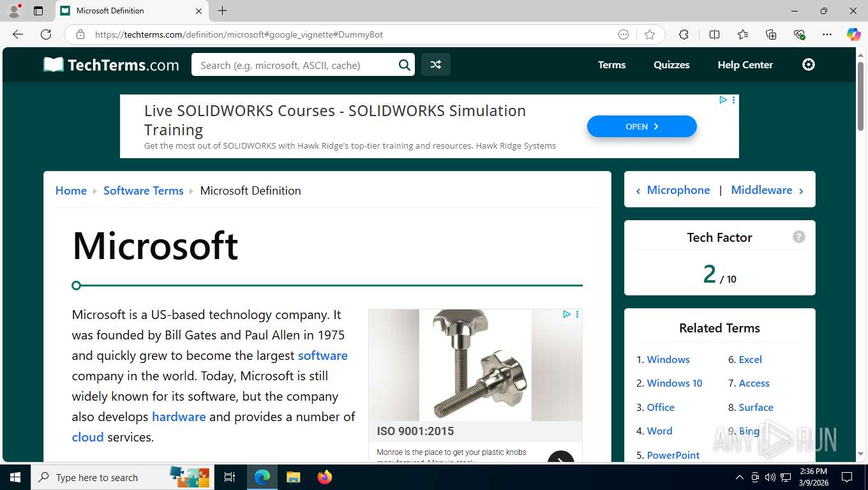Click the TechTerms.com logo
This screenshot has height=490, width=868.
click(111, 64)
